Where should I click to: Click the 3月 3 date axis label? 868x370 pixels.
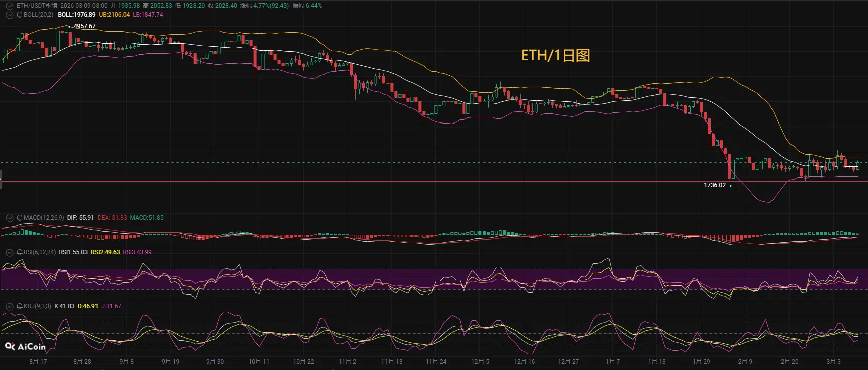(x=833, y=362)
